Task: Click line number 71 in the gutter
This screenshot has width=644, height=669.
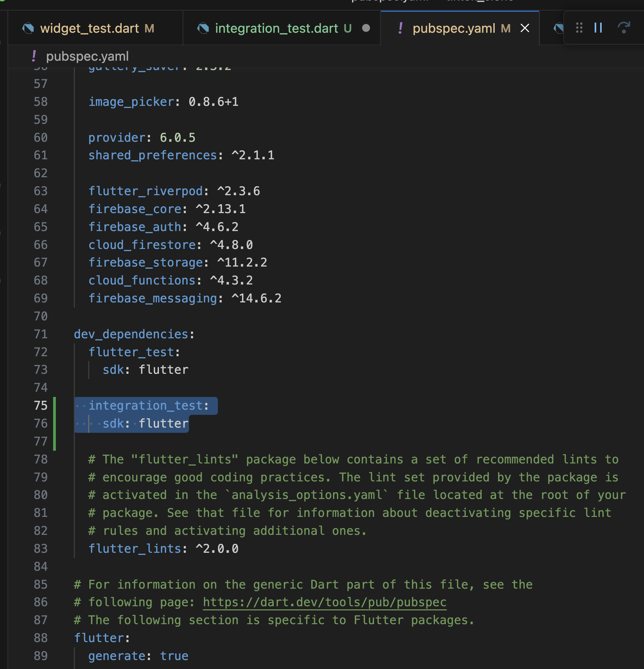Action: click(41, 334)
